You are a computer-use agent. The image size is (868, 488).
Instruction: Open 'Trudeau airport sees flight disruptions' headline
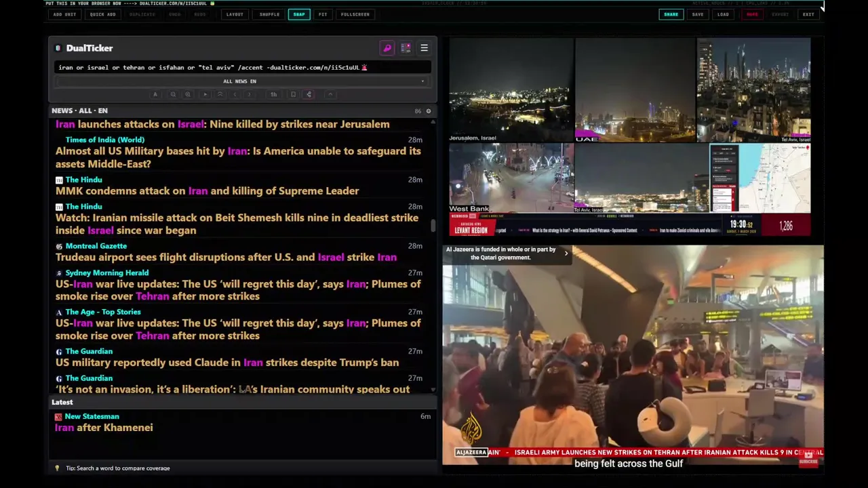coord(226,258)
